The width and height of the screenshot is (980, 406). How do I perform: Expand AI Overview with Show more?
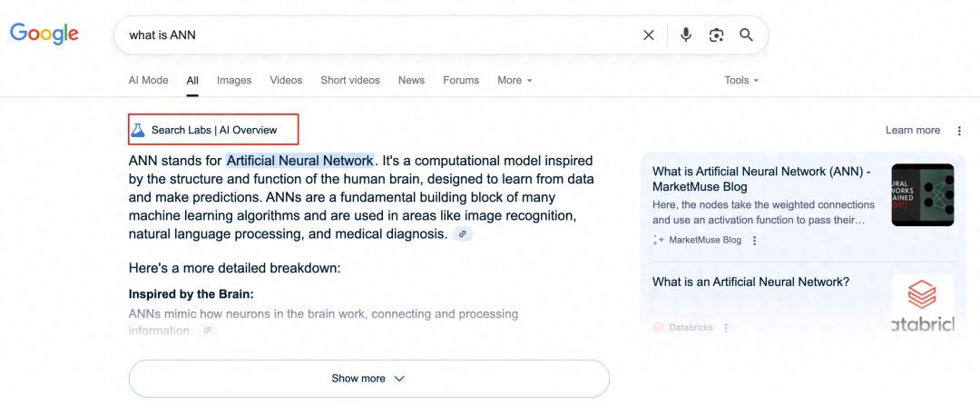click(368, 379)
